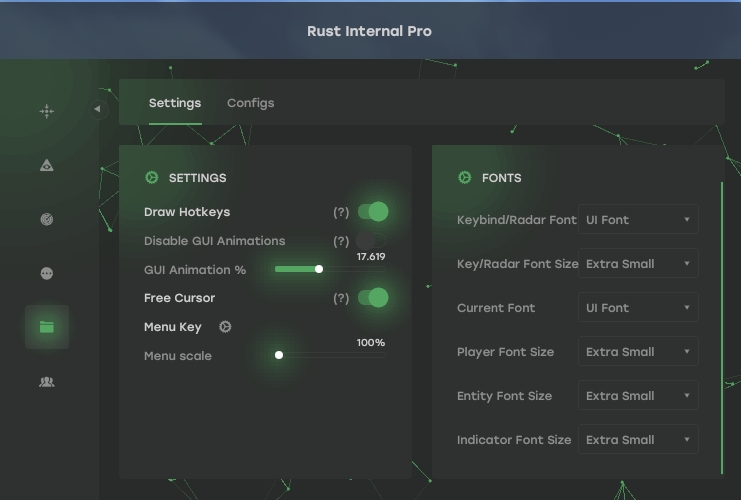Open the Key/Radar Font Size dropdown
This screenshot has height=500, width=741.
638,263
